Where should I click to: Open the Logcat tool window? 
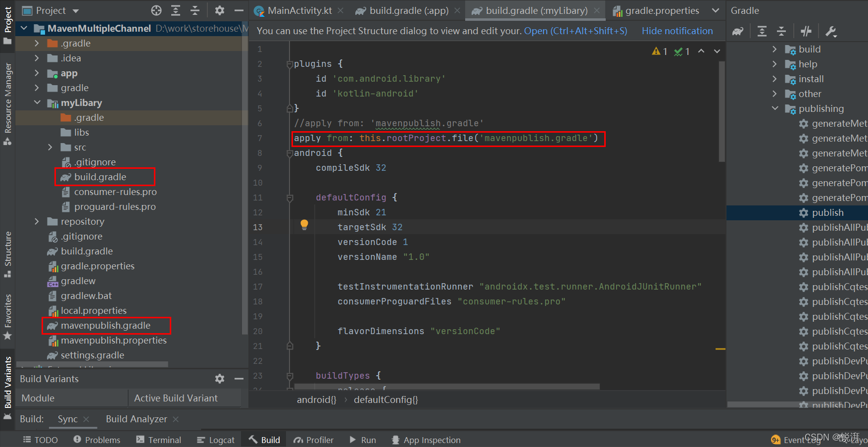(x=216, y=440)
